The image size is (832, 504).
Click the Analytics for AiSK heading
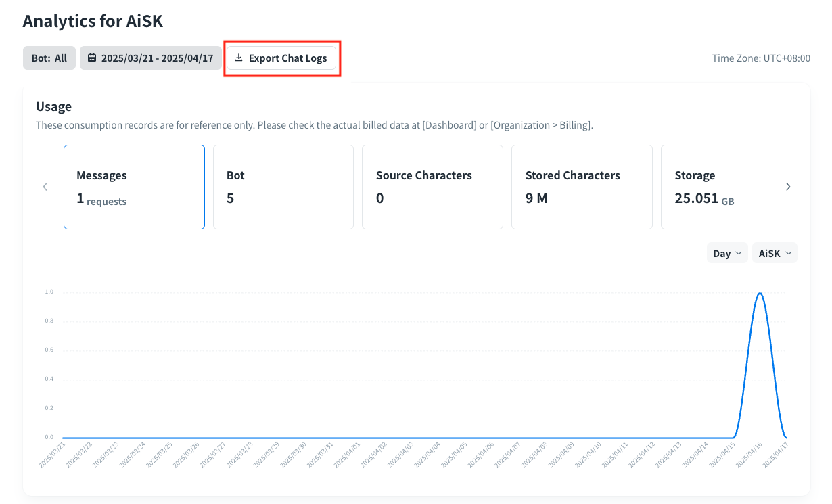[93, 21]
